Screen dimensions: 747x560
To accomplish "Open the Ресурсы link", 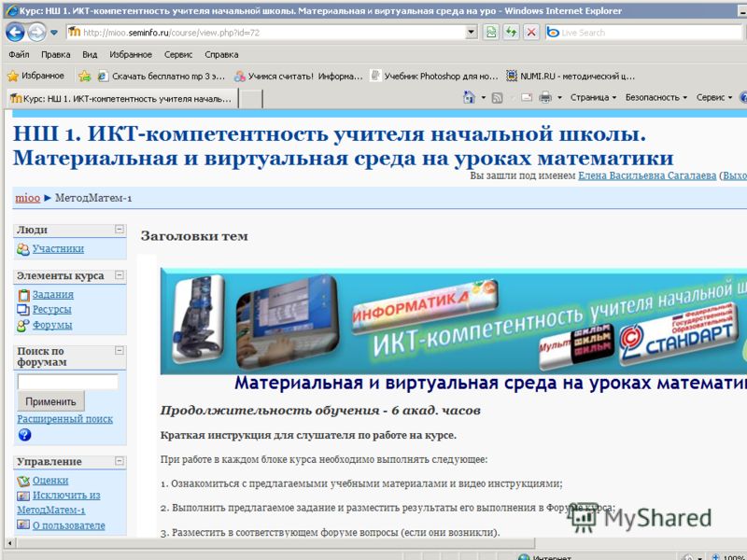I will click(52, 310).
